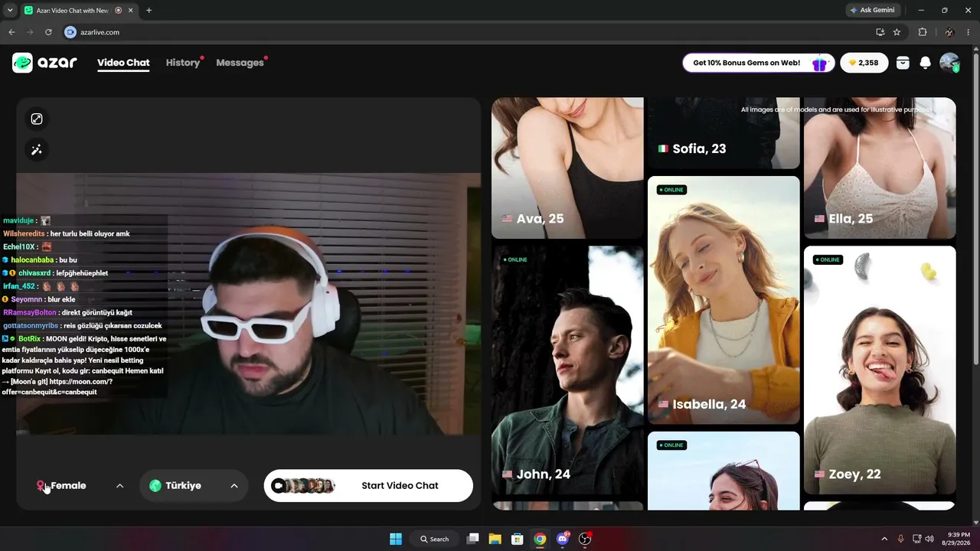The image size is (980, 551).
Task: Show hidden system tray icons
Action: (x=884, y=539)
